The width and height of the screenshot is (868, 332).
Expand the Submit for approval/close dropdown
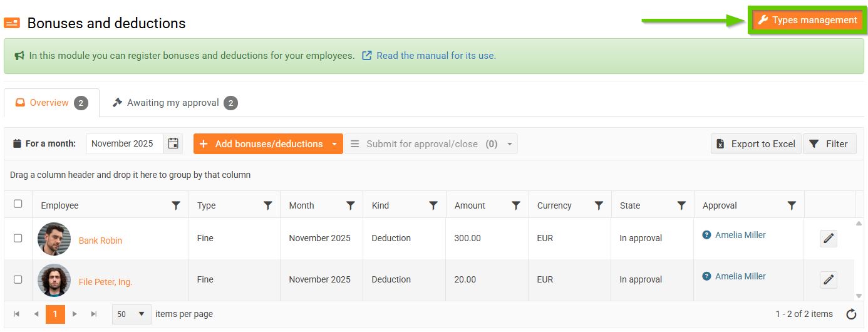pyautogui.click(x=510, y=144)
